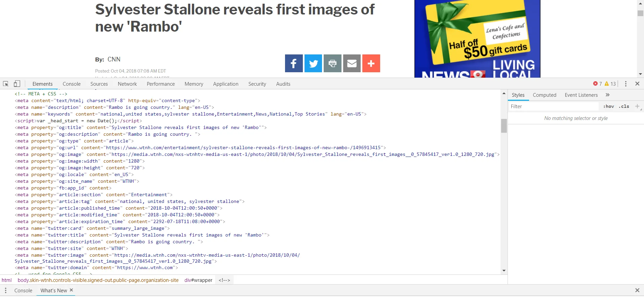Toggle :hov element state panel

608,107
